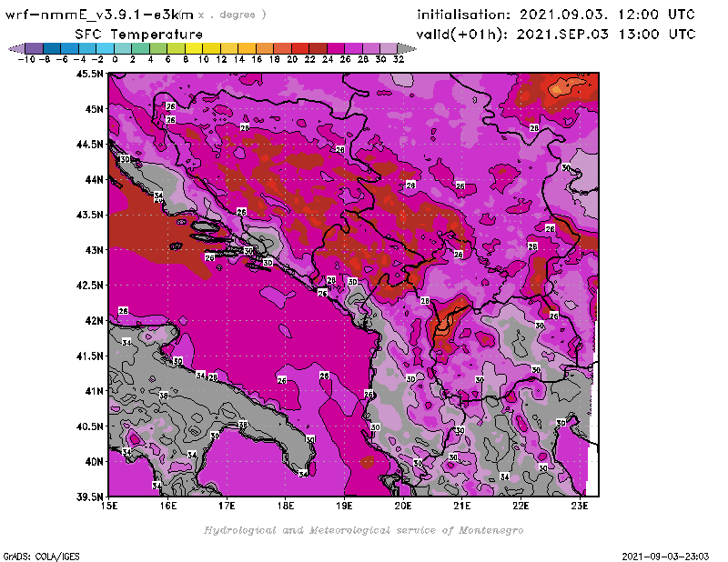Click the pale arrow at colorbar's left end

click(x=16, y=48)
